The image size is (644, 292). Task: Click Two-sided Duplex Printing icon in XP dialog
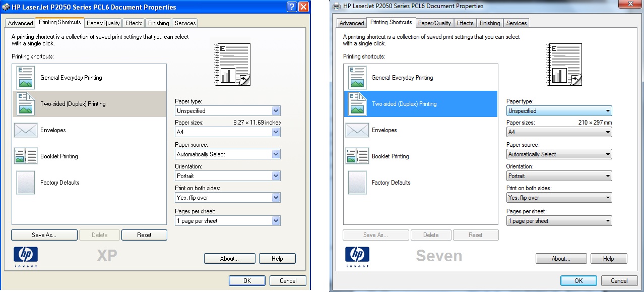[26, 104]
